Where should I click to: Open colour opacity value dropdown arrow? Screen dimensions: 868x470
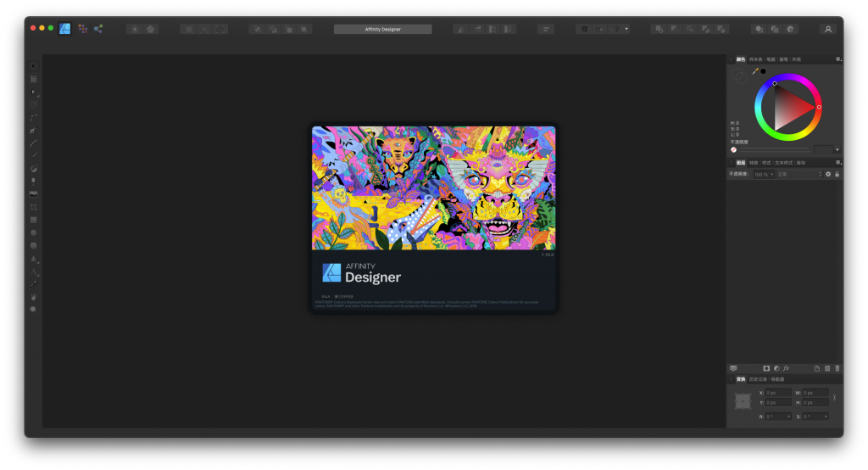(x=837, y=150)
